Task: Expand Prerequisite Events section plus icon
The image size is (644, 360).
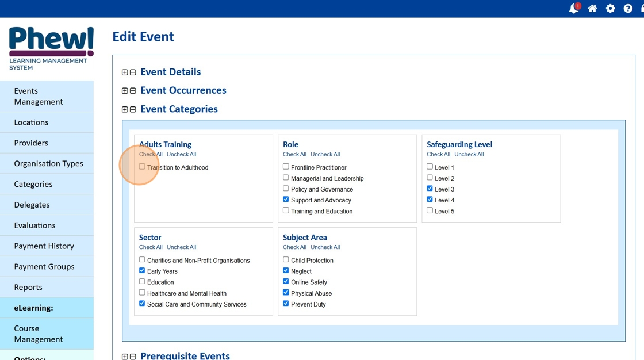Action: click(x=125, y=357)
